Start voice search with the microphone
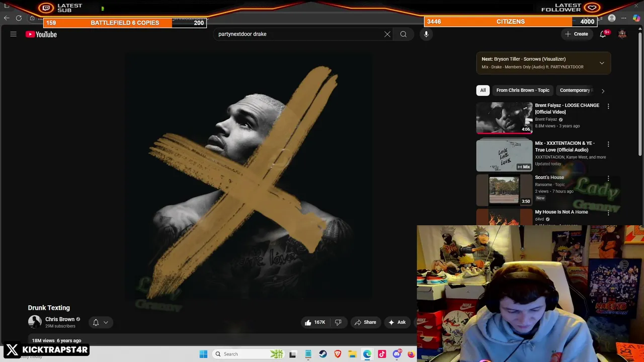Image resolution: width=644 pixels, height=362 pixels. (x=426, y=34)
